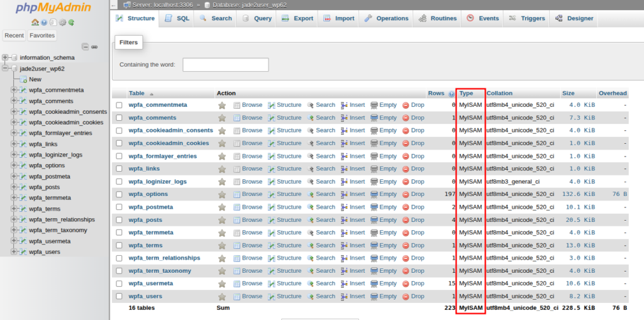
Task: Sort by the Size column header
Action: [569, 93]
